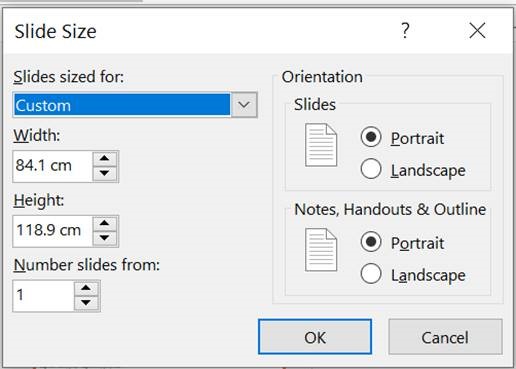Image resolution: width=516 pixels, height=369 pixels.
Task: Increment the Number slides from value
Action: (86, 288)
